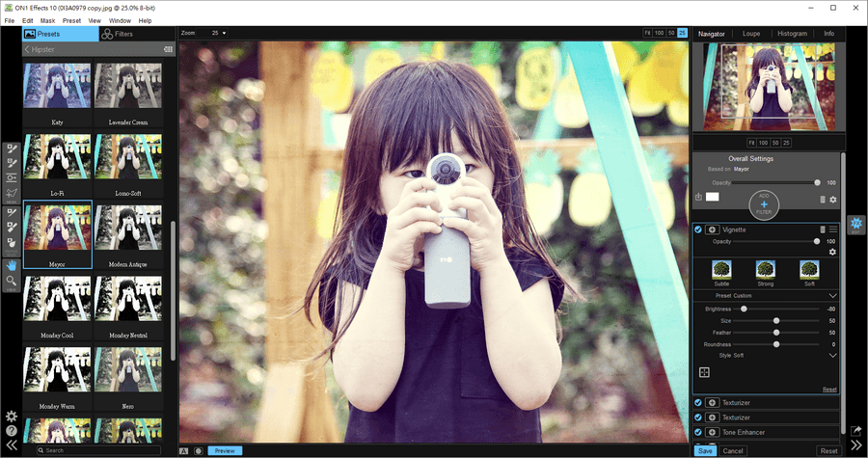Click the Save button
The image size is (868, 458).
pos(705,451)
